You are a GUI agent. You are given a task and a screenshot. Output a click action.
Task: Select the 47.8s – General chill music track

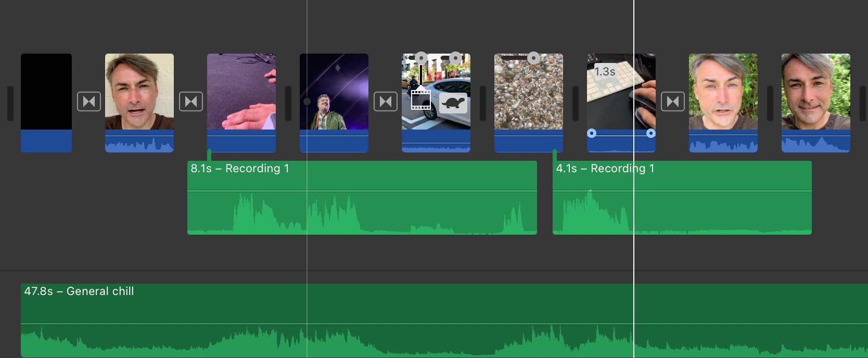tap(444, 321)
